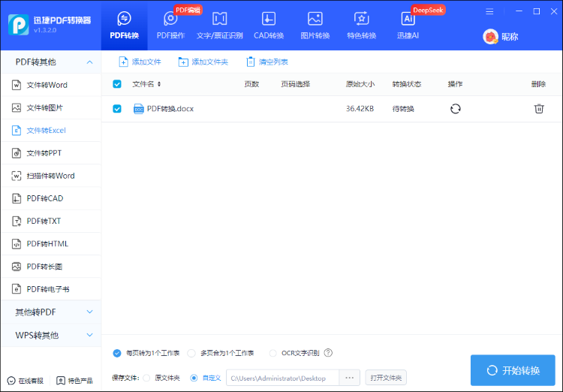Select 多页合为1个工作表 radio option
Viewport: 563px width, 392px height.
click(x=192, y=353)
